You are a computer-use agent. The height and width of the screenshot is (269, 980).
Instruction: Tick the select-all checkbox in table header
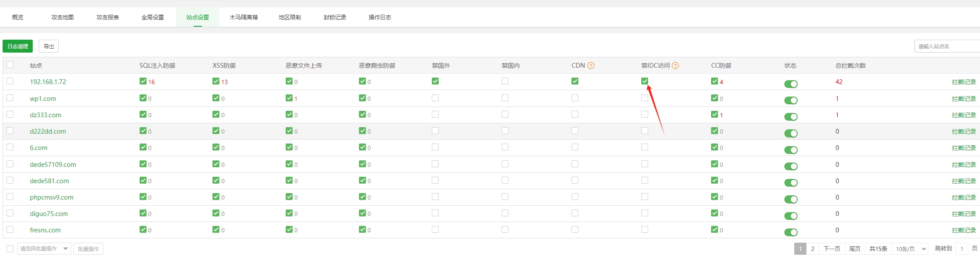[x=10, y=65]
